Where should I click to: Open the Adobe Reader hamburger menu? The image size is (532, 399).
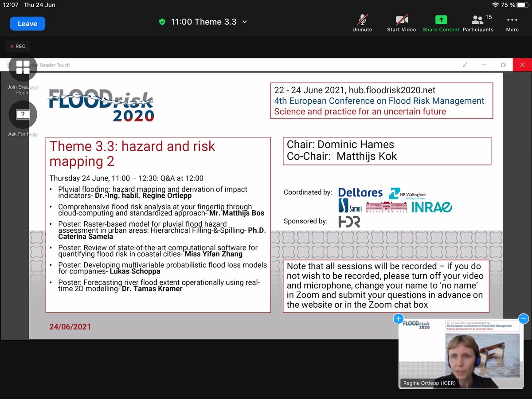pyautogui.click(x=10, y=65)
